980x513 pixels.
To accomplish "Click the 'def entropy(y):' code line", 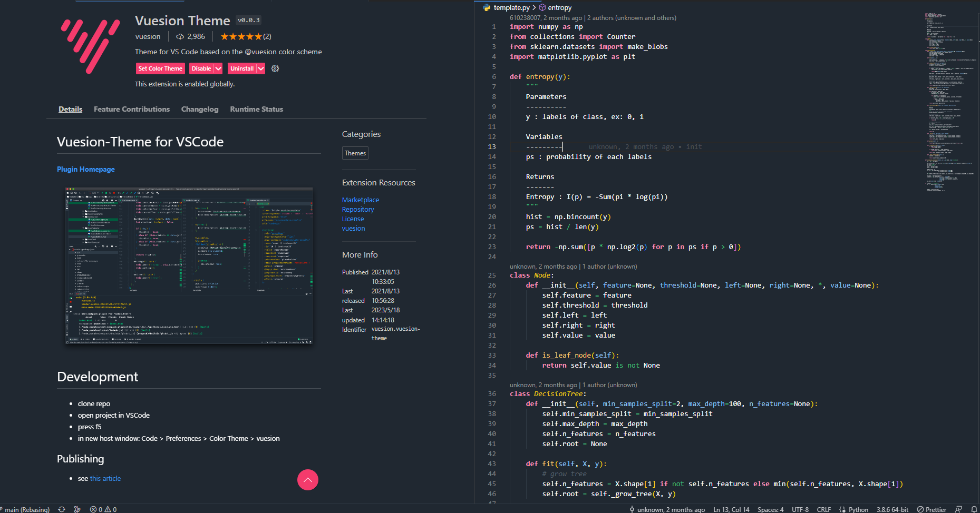I will coord(540,76).
